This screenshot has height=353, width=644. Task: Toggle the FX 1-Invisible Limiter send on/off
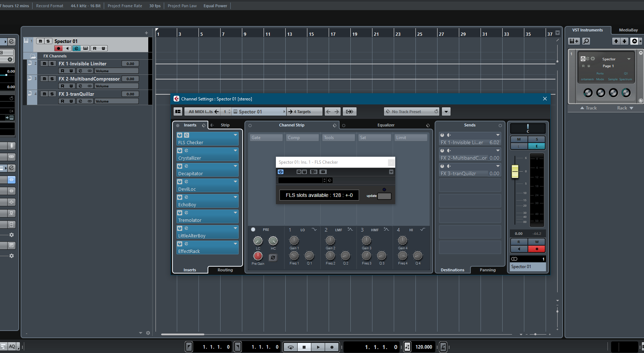(x=442, y=135)
